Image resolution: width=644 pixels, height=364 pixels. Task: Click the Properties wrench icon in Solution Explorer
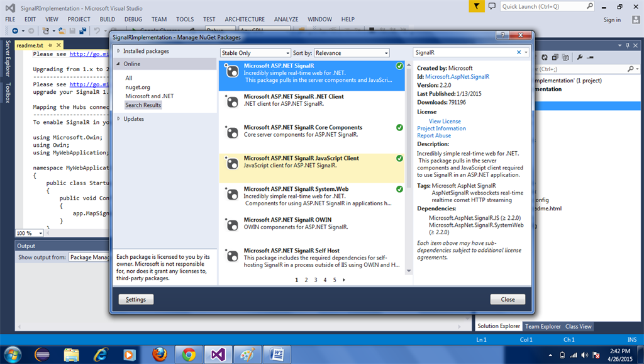click(579, 57)
